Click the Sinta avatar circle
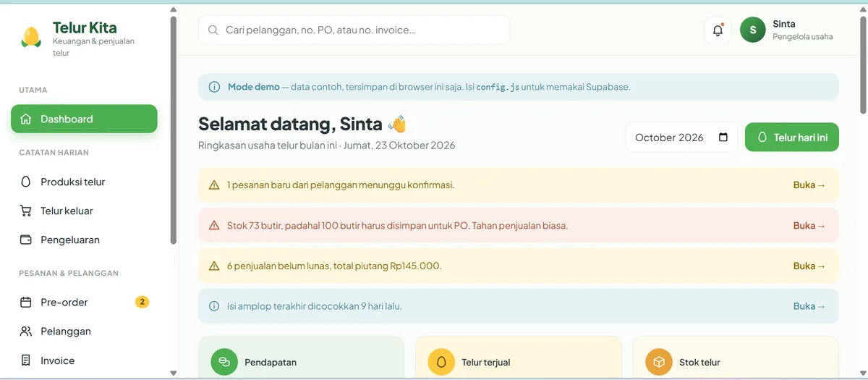 pos(753,30)
